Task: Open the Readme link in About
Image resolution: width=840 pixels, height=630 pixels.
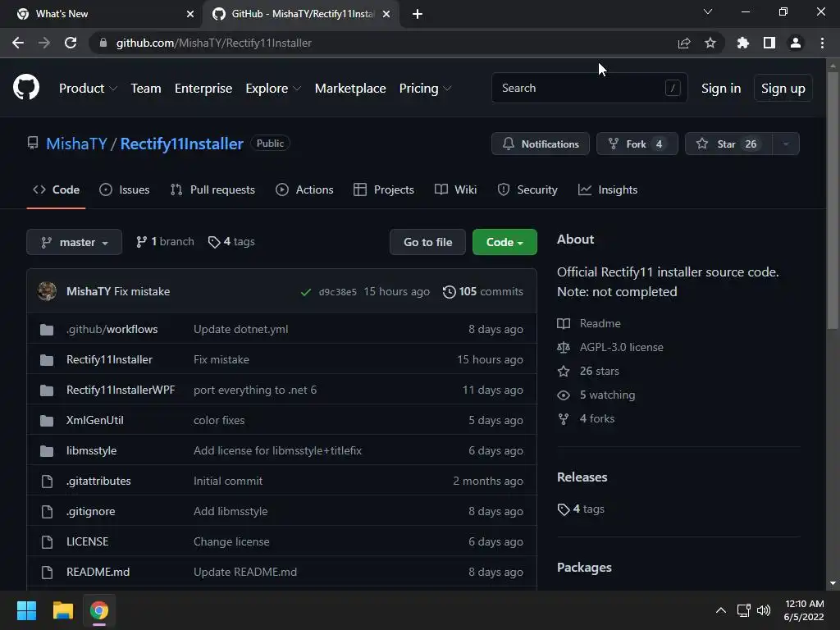Action: [x=600, y=323]
